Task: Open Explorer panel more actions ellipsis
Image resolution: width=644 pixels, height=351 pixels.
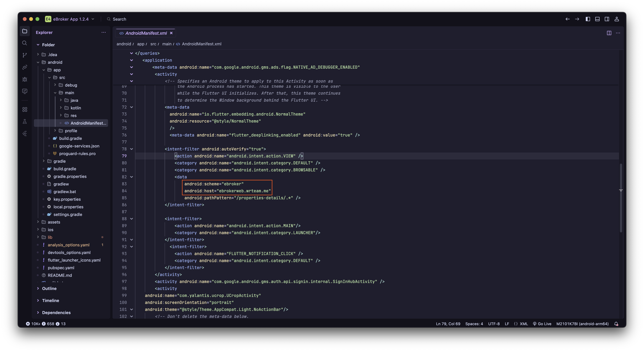Action: point(103,32)
